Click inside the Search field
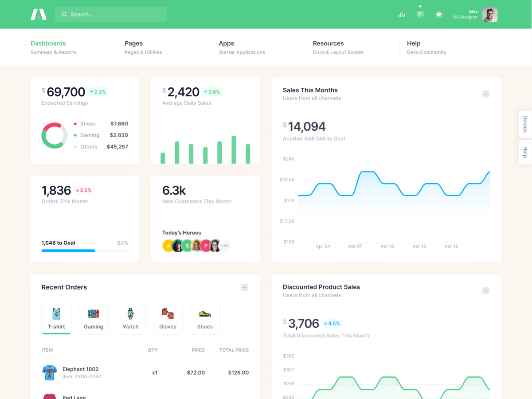The height and width of the screenshot is (399, 532). [x=111, y=14]
